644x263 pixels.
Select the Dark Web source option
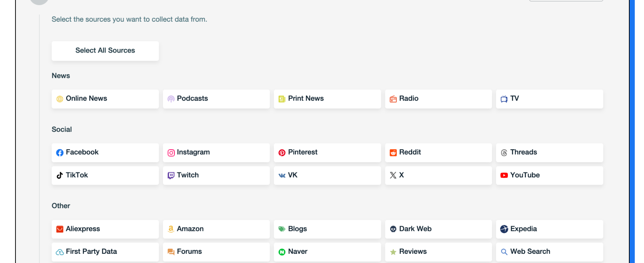[438, 229]
